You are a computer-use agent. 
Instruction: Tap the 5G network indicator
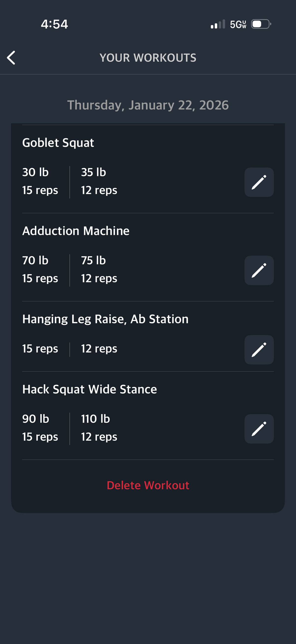coord(238,24)
